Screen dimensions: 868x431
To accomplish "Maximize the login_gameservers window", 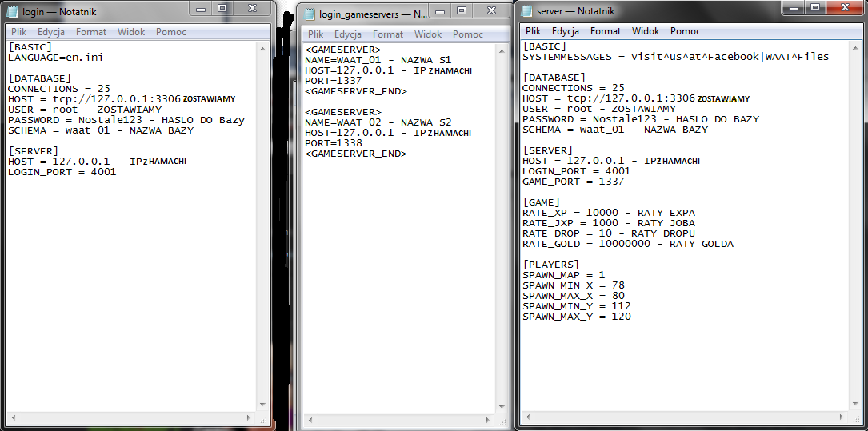I will [461, 10].
